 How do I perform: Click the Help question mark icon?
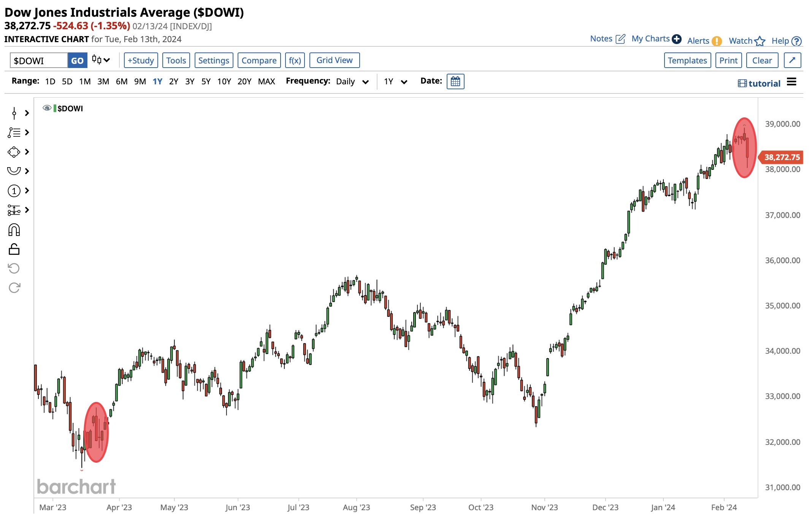(x=796, y=41)
